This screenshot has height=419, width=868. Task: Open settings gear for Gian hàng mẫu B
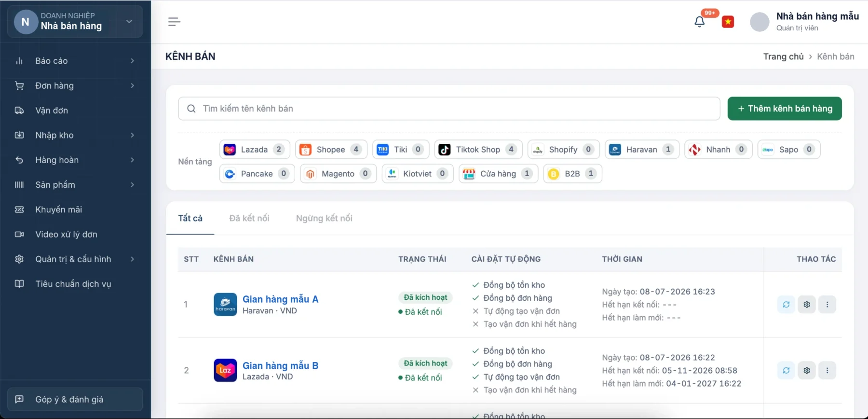807,370
